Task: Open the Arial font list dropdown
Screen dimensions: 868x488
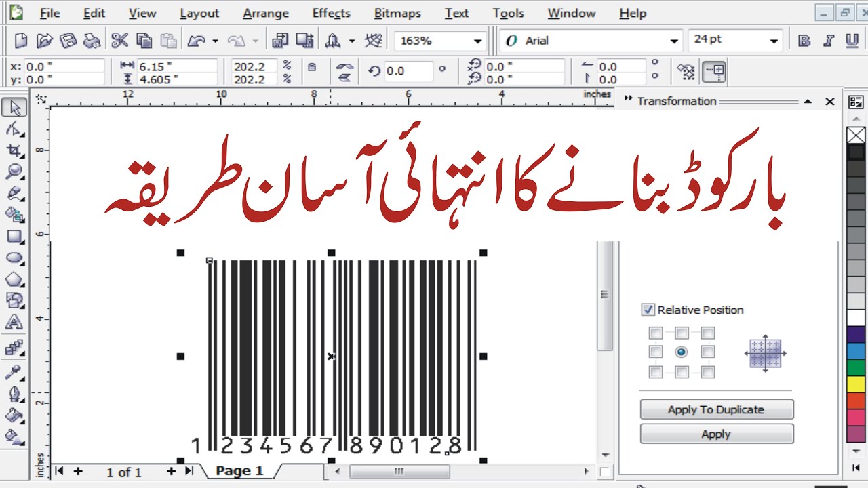Action: (673, 41)
